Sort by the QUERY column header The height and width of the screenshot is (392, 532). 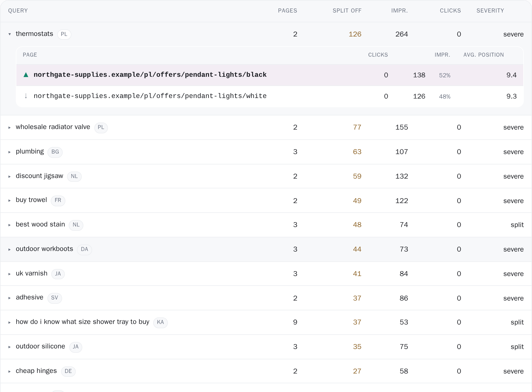pyautogui.click(x=18, y=11)
